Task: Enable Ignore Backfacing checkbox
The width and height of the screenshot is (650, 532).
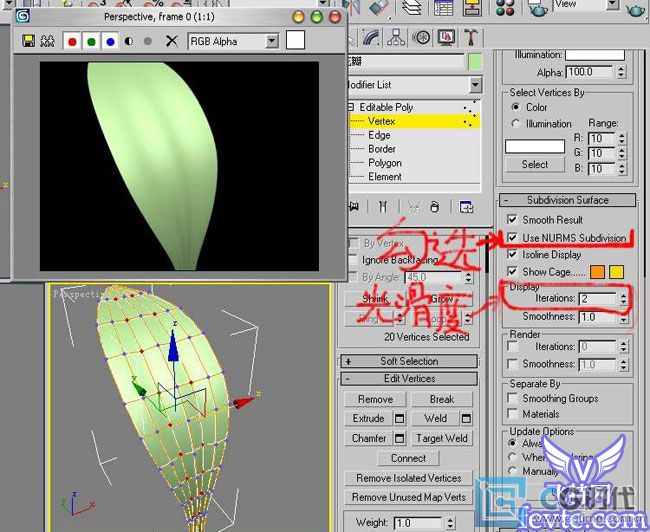Action: tap(354, 260)
